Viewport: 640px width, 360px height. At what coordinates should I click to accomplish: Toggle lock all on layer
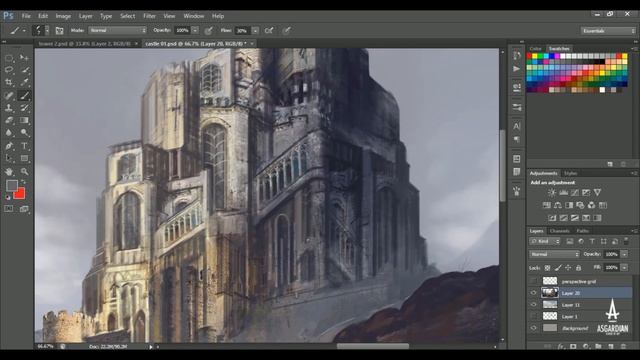pyautogui.click(x=578, y=268)
